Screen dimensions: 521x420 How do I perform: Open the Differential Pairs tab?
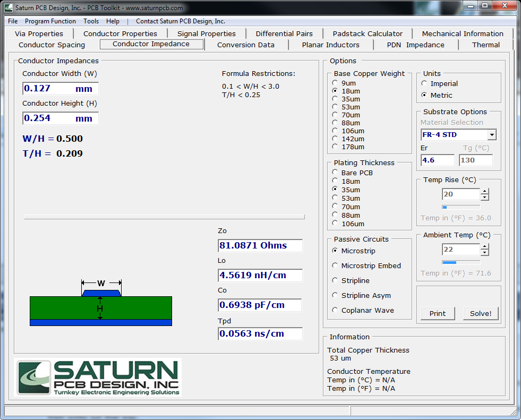[284, 33]
